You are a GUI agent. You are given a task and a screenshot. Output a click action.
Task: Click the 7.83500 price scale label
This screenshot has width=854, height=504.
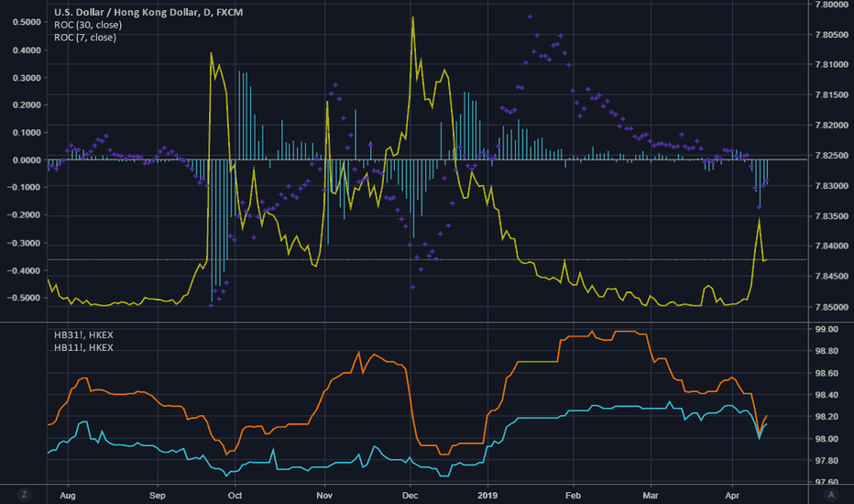click(832, 215)
